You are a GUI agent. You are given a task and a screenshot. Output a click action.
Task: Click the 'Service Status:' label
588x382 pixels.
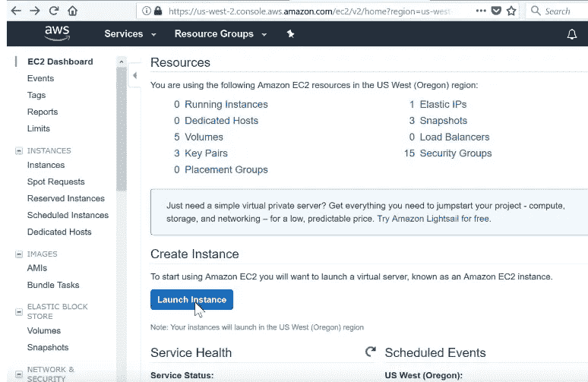pyautogui.click(x=182, y=375)
